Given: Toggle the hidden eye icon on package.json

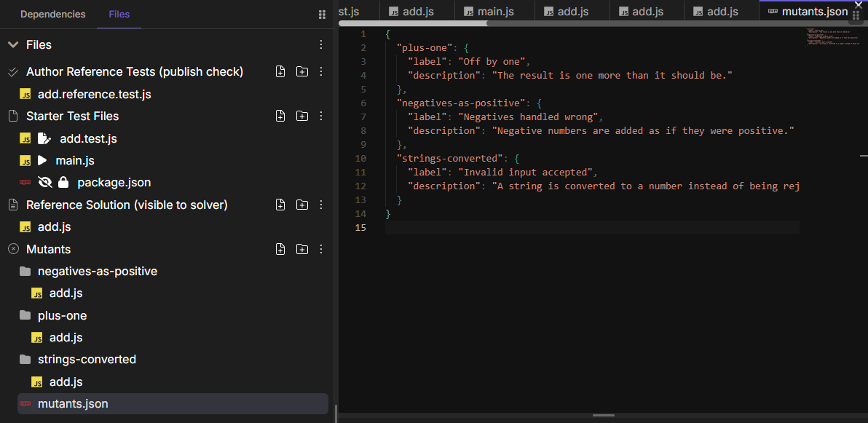Looking at the screenshot, I should pos(44,182).
